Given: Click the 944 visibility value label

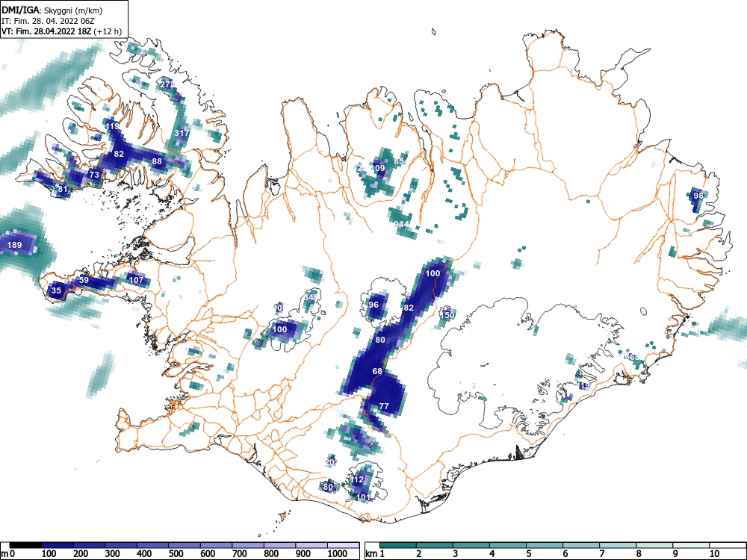Looking at the screenshot, I should 402,224.
